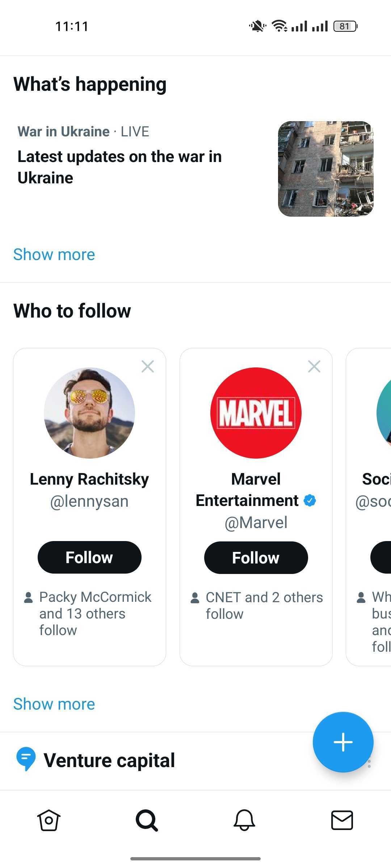The height and width of the screenshot is (868, 391).
Task: Open the Home tab icon
Action: 49,820
